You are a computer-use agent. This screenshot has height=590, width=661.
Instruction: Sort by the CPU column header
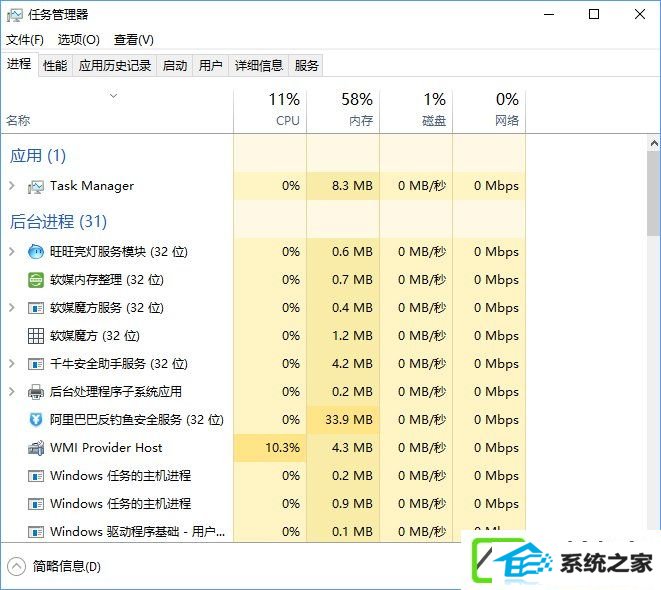click(270, 112)
